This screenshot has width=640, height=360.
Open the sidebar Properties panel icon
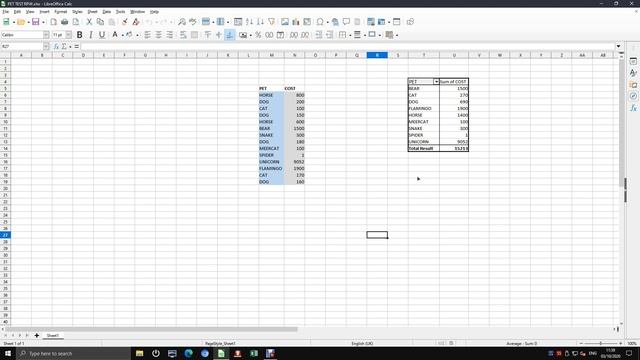[x=633, y=61]
